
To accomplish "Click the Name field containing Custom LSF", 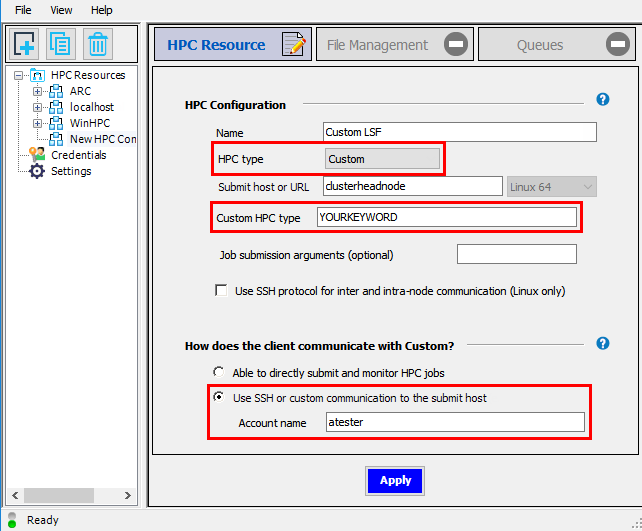I will tap(459, 132).
